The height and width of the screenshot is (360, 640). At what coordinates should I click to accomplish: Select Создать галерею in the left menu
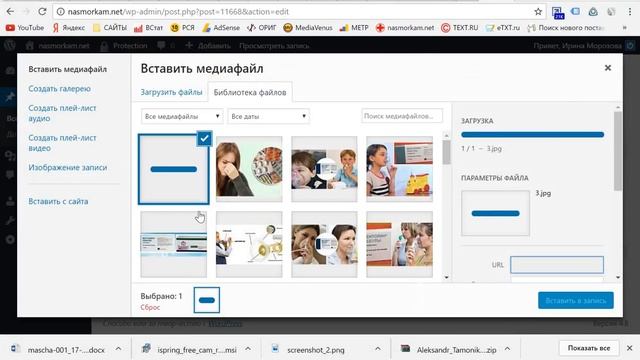(59, 89)
